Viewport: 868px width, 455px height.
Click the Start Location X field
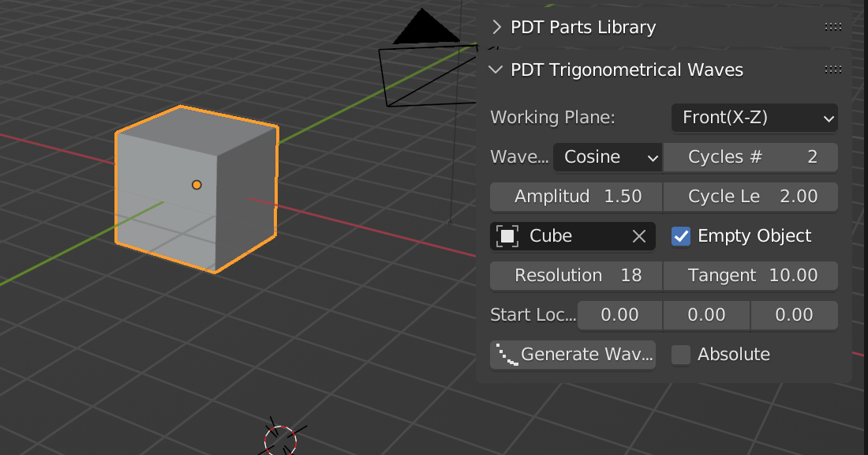[619, 315]
